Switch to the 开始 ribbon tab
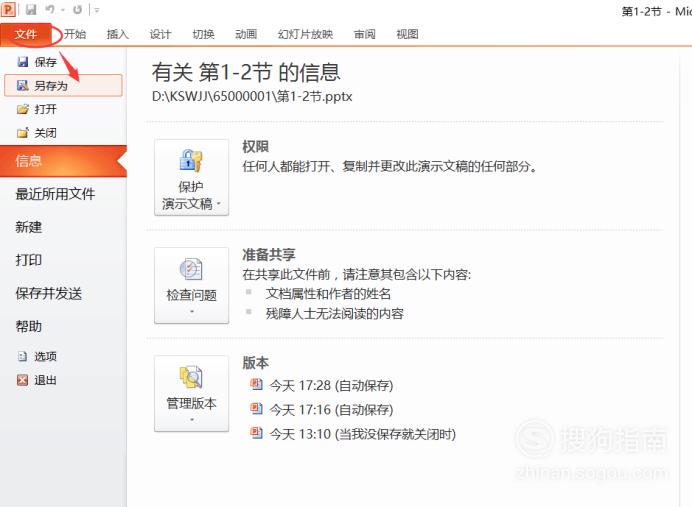 [75, 34]
